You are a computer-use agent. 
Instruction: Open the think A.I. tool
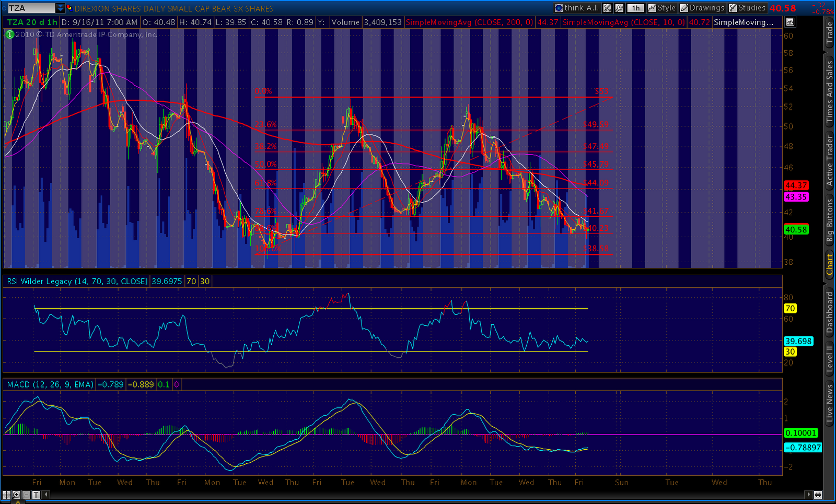(x=577, y=8)
